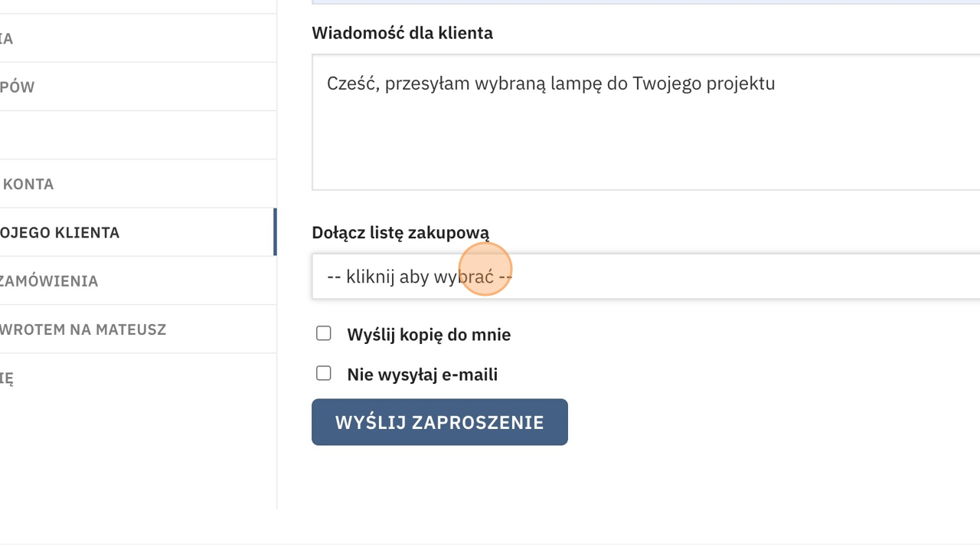
Task: Click the "Wyślij kopię do mnie" label text
Action: (x=428, y=335)
